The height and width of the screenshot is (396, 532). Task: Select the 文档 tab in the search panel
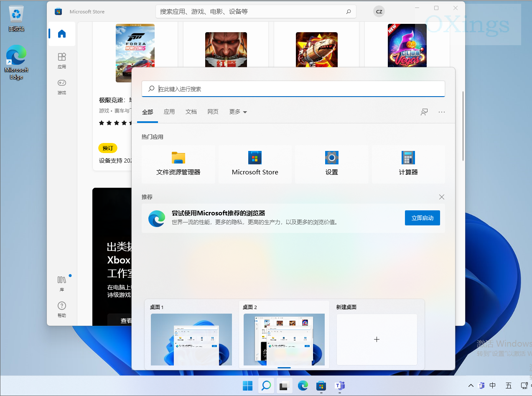(x=191, y=112)
